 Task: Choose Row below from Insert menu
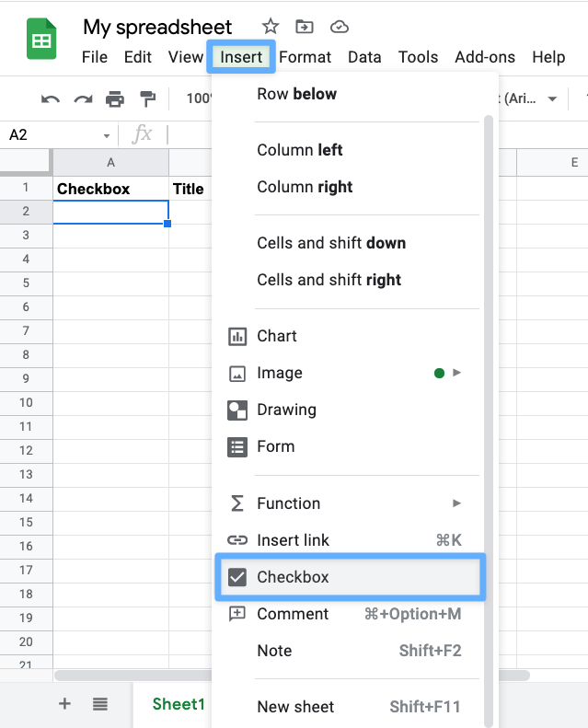pos(346,94)
